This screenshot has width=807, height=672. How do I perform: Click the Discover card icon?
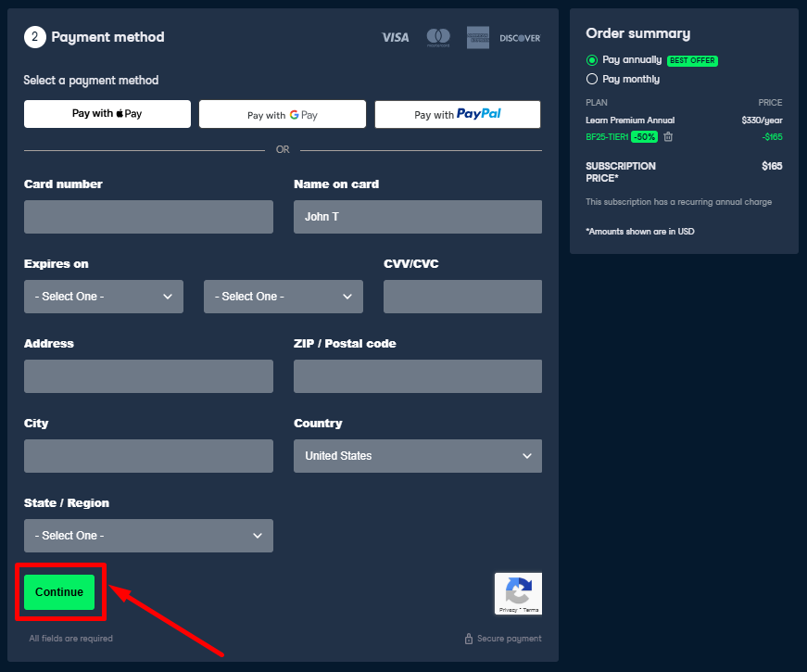(x=520, y=38)
